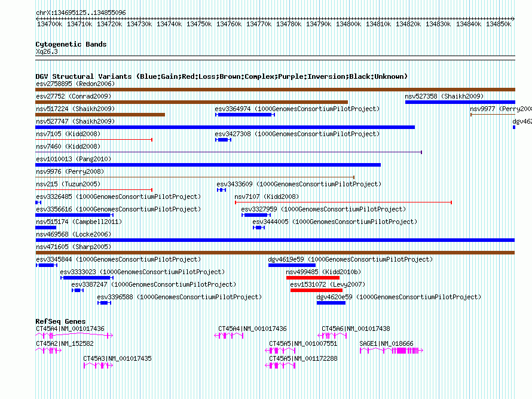
Task: Select CT45A3|NM_001017435 gene label
Action: [117, 358]
